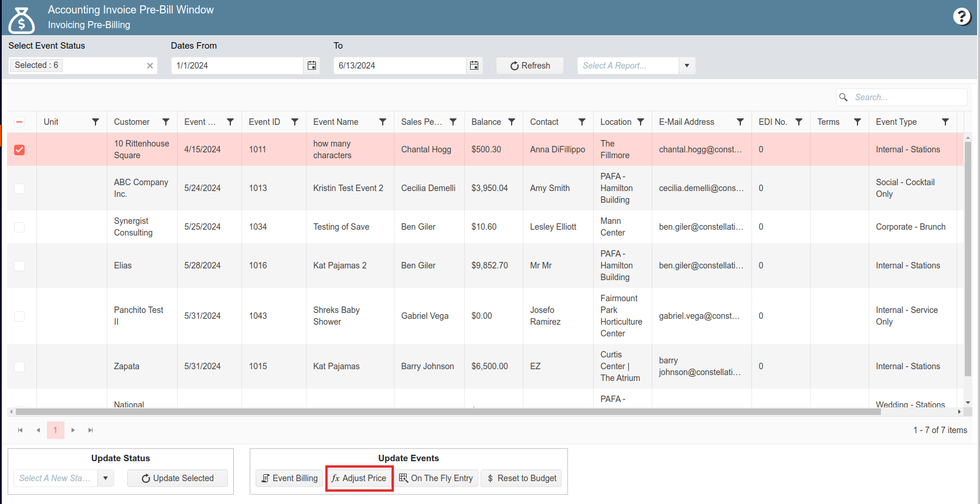Screen dimensions: 980x504
Task: Open the Event ID column filter
Action: click(x=295, y=122)
